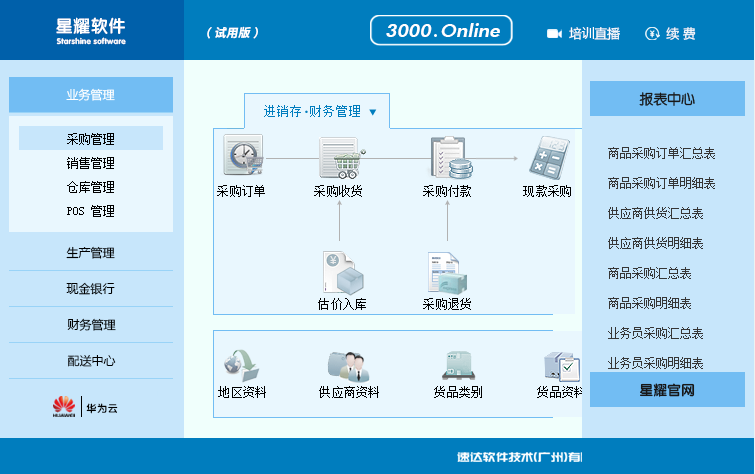
Task: Expand the 进销存·财务管理 dropdown arrow
Action: pyautogui.click(x=373, y=112)
